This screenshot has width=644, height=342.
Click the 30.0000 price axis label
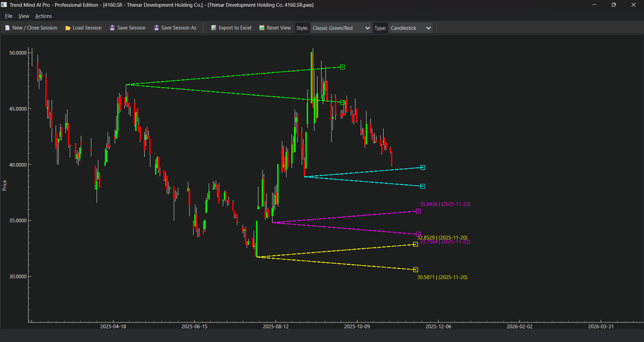18,277
